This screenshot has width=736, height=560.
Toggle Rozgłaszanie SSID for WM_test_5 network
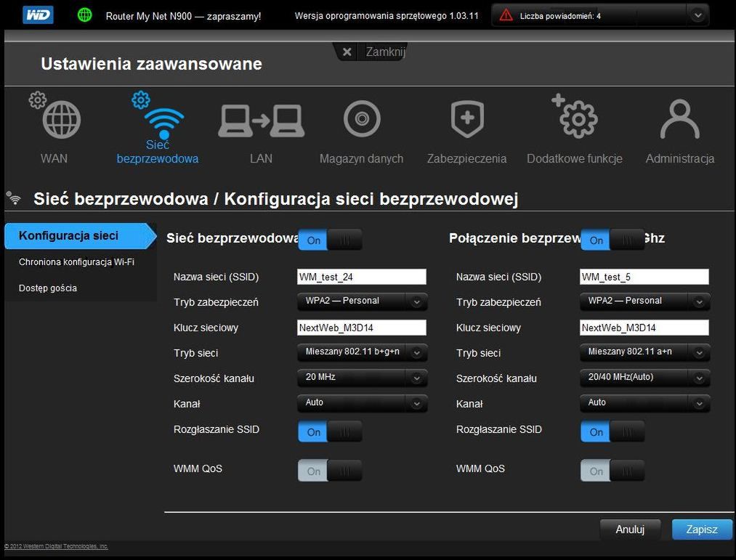[612, 431]
